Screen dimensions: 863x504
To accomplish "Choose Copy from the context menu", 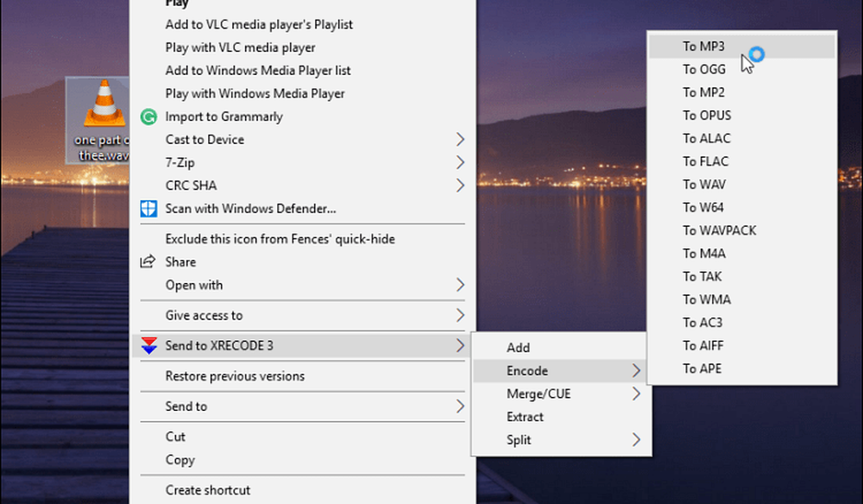I will [180, 460].
